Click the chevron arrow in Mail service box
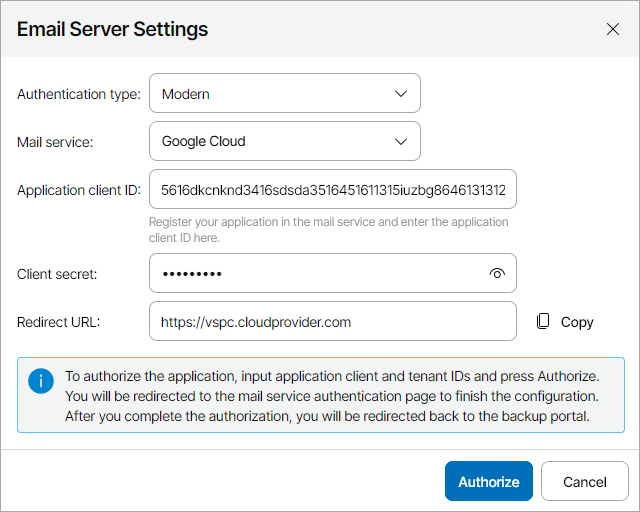640x512 pixels. pos(401,142)
